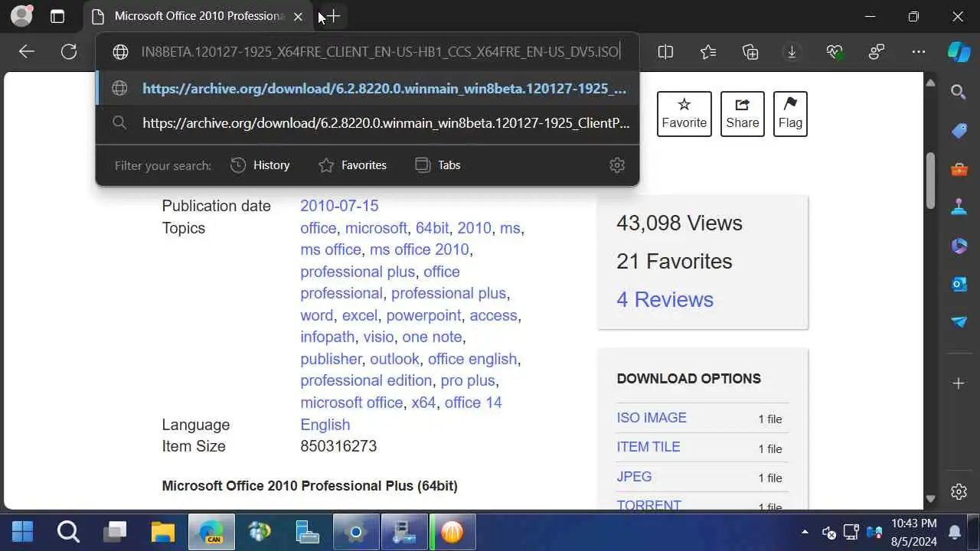Open JPEG download option
Image resolution: width=980 pixels, height=551 pixels.
(x=634, y=476)
